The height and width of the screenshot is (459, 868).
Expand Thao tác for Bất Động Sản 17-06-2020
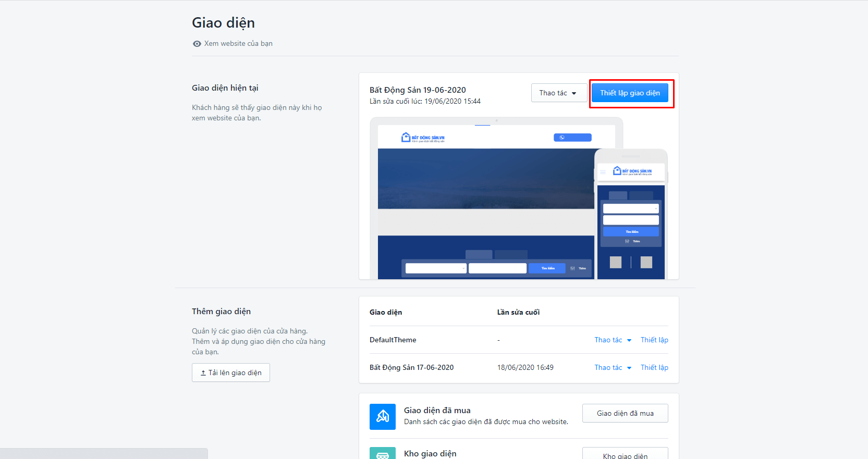pyautogui.click(x=613, y=367)
